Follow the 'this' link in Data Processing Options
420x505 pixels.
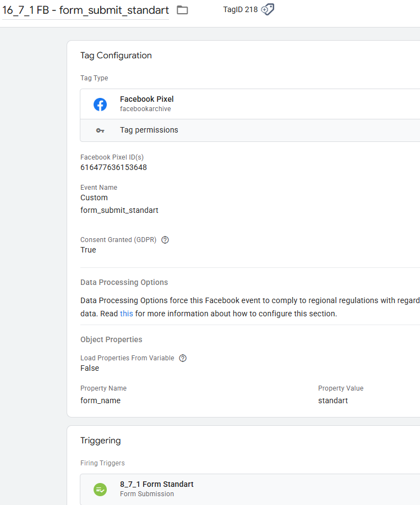pyautogui.click(x=127, y=314)
